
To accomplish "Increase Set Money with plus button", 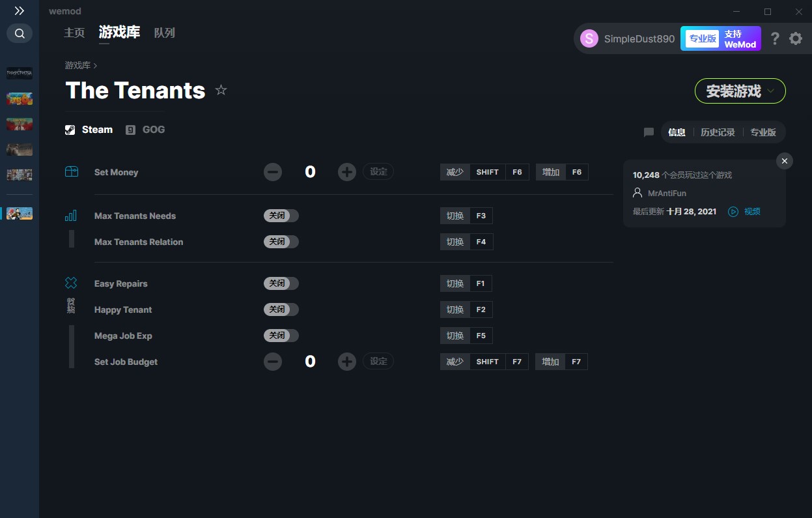I will (x=347, y=172).
